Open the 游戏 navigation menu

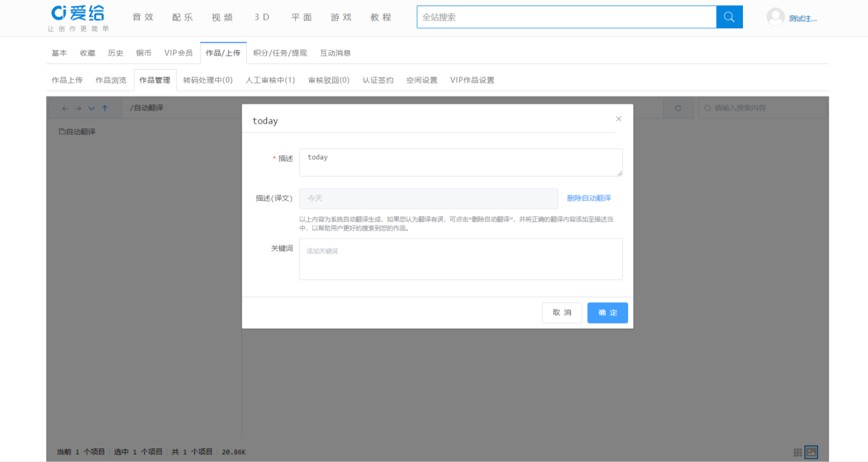pyautogui.click(x=341, y=17)
